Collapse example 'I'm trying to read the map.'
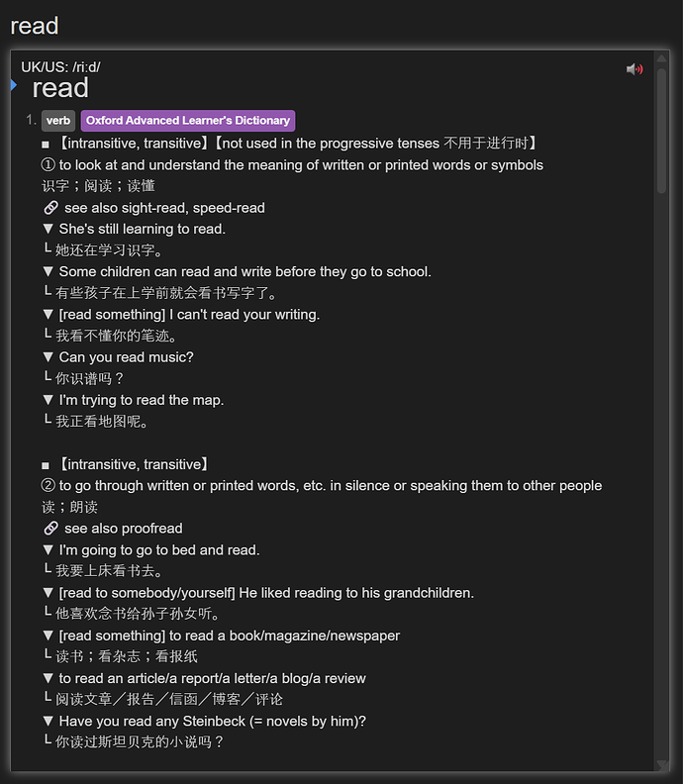The image size is (683, 784). (48, 400)
